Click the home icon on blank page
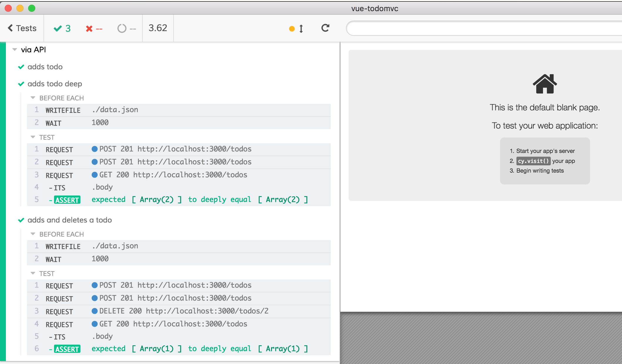The height and width of the screenshot is (364, 622). coord(544,84)
